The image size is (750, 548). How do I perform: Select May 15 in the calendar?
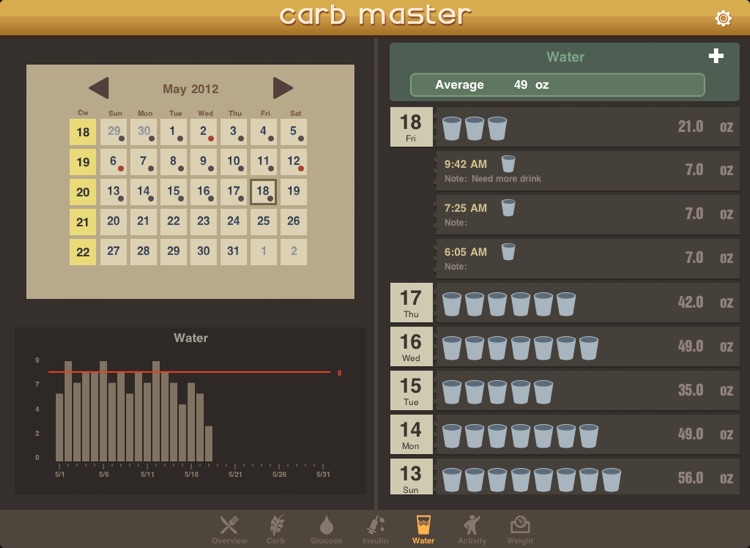coord(173,192)
